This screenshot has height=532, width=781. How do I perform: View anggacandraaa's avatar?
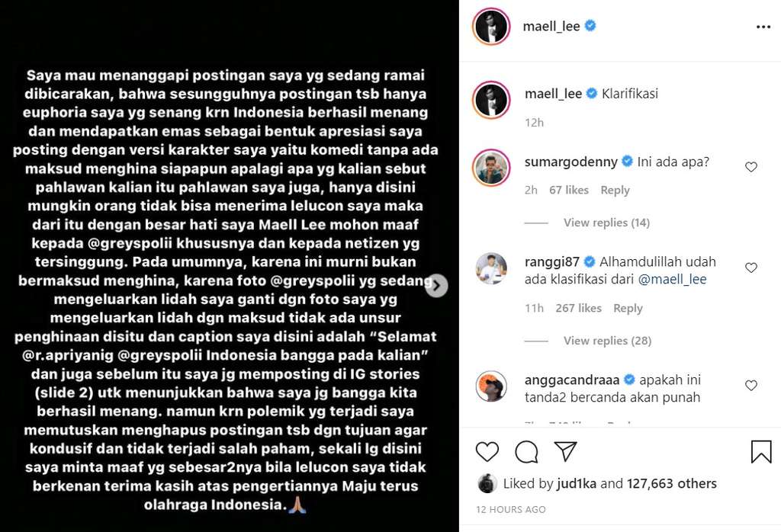[491, 386]
